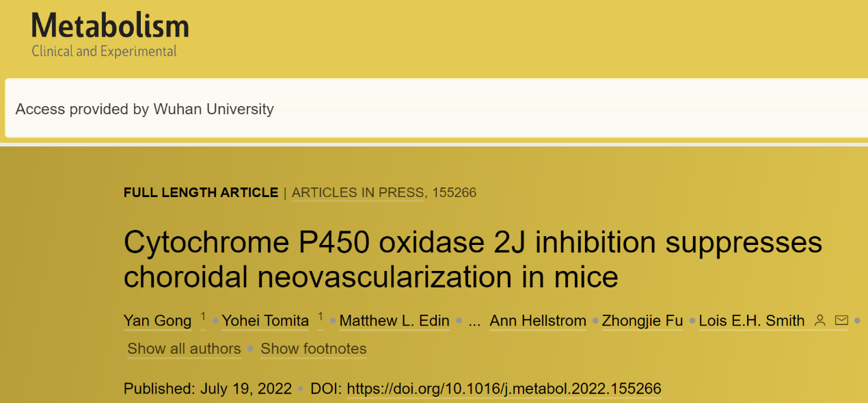The width and height of the screenshot is (868, 403).
Task: Click the Access provided by Wuhan University banner
Action: tap(144, 109)
